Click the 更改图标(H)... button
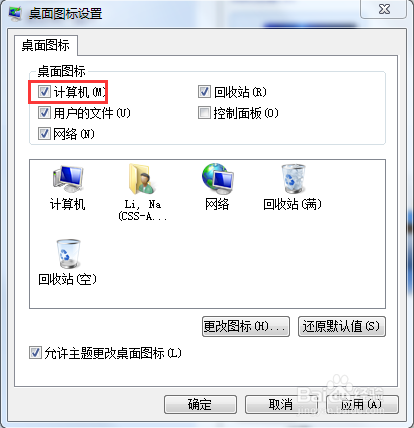The image size is (414, 428). 246,327
